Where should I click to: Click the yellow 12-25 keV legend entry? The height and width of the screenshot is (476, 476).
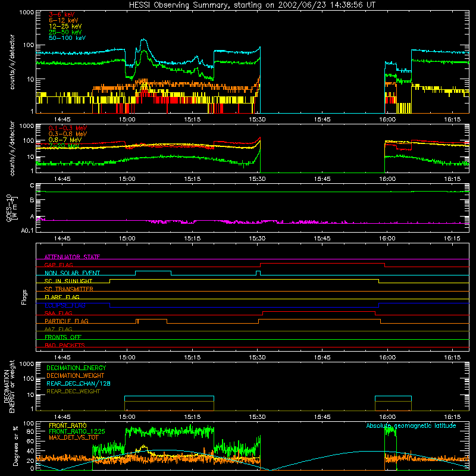point(65,26)
